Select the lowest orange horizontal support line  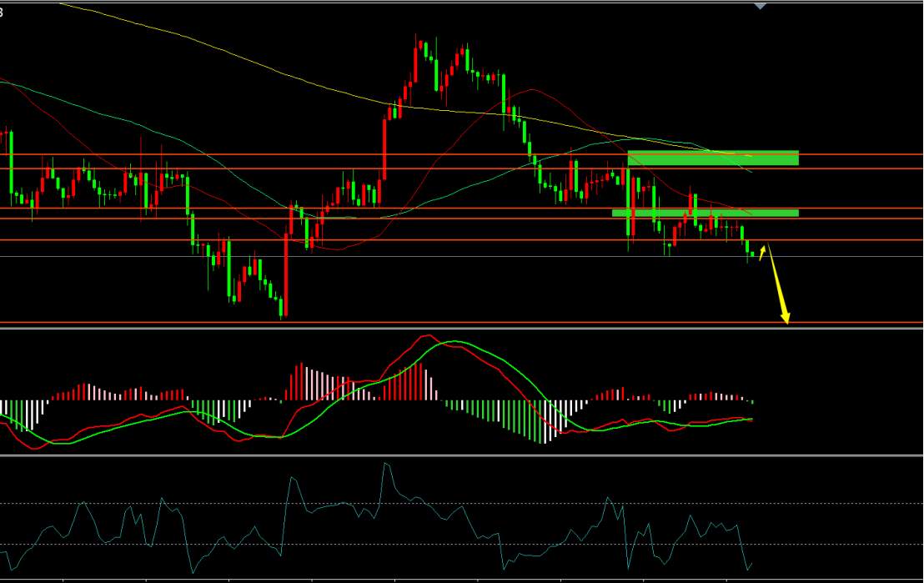point(461,323)
